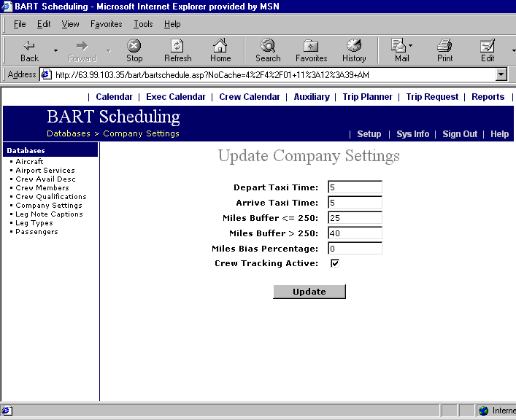Screen dimensions: 516x420
Task: Click the Forward arrow toolbar icon
Action: [x=82, y=50]
